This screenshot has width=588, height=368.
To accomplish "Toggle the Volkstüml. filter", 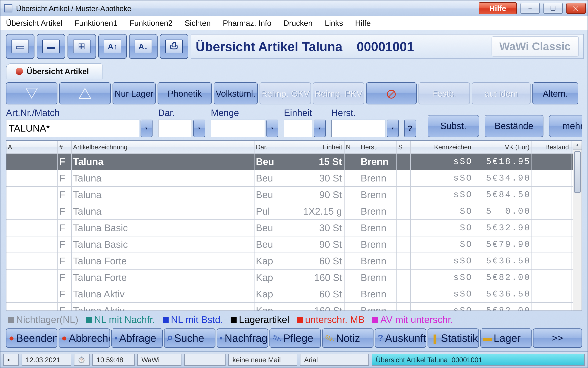I will 235,93.
